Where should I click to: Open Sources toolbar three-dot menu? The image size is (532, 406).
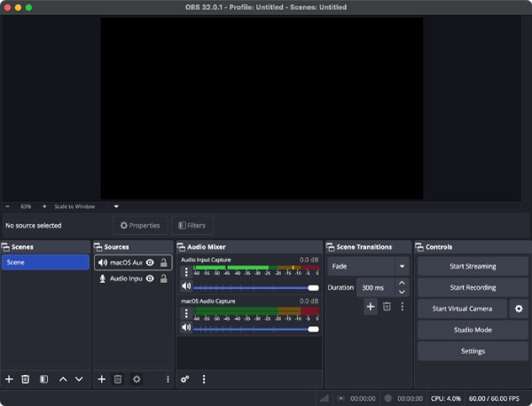[x=168, y=379]
